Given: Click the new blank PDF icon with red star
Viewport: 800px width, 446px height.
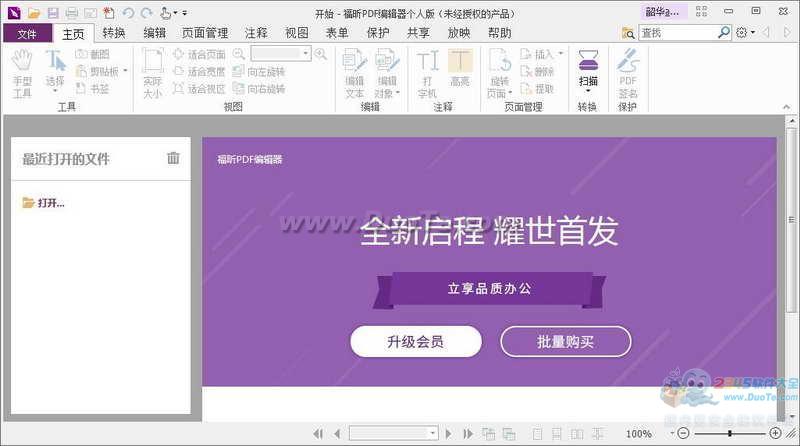Looking at the screenshot, I should click(109, 13).
